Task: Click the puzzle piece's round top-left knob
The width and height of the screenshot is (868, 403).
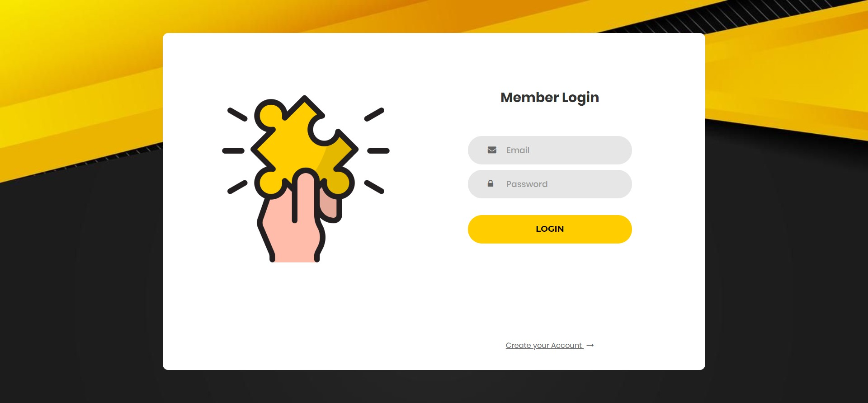Action: 270,115
